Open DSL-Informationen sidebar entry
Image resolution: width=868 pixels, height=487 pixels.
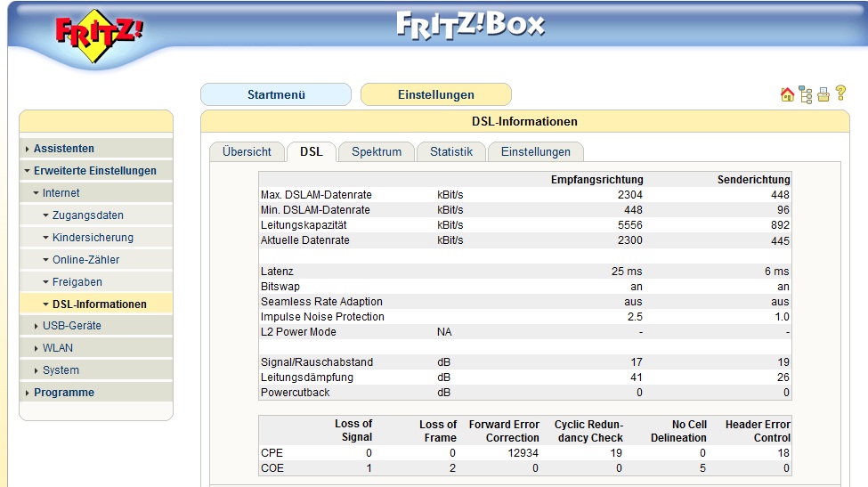coord(99,304)
